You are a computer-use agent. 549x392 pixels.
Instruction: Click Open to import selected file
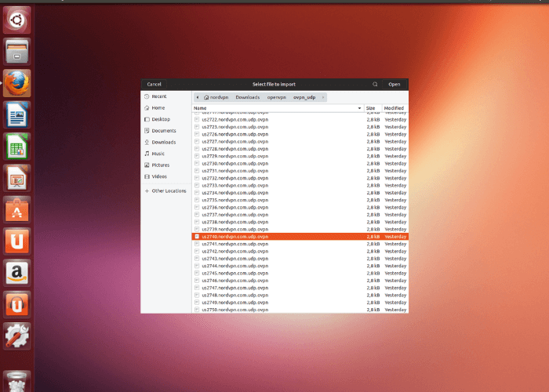(394, 85)
